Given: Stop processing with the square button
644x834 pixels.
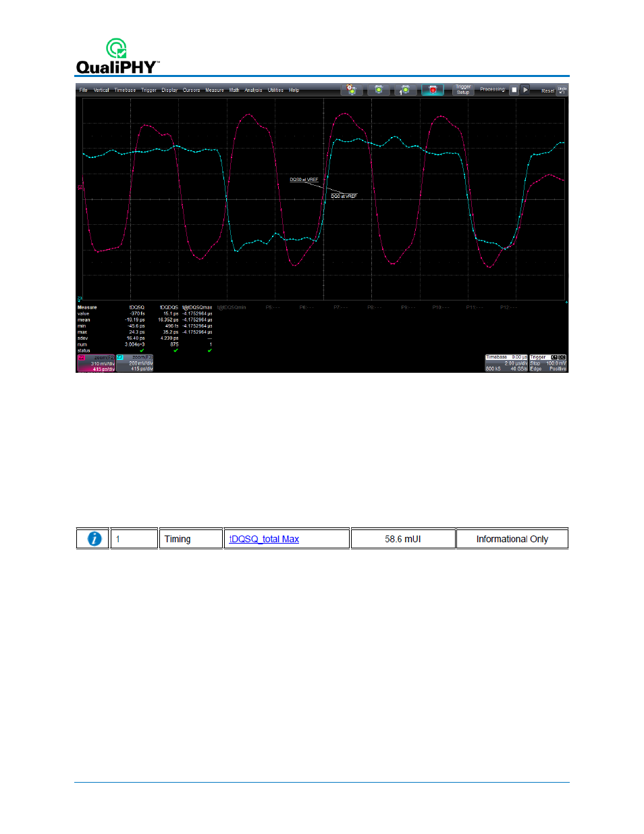Looking at the screenshot, I should (514, 90).
